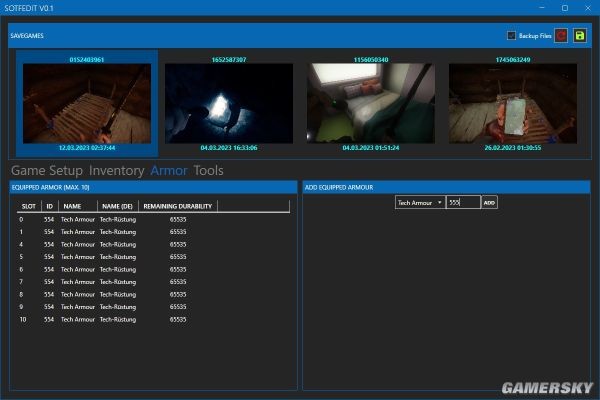
Task: Close the SOTFEDIT window
Action: pos(588,8)
